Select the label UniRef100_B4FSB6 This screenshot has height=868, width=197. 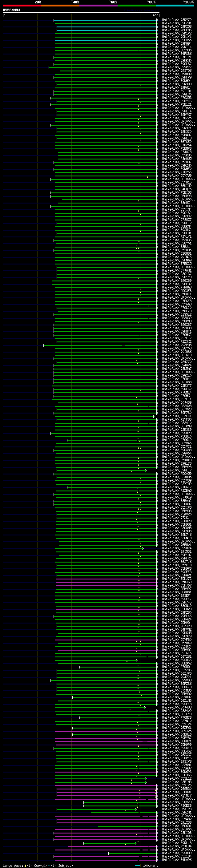(x=176, y=54)
